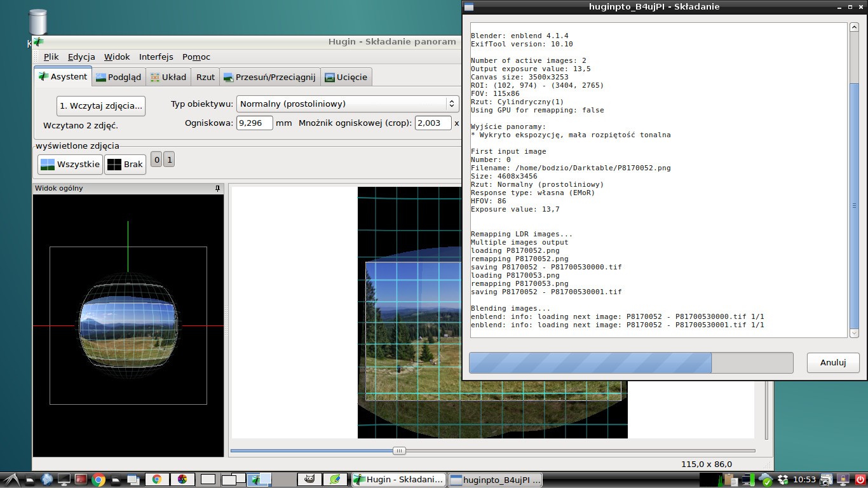This screenshot has height=488, width=868.
Task: Cancel stitching with the Anuluj button
Action: pyautogui.click(x=832, y=363)
